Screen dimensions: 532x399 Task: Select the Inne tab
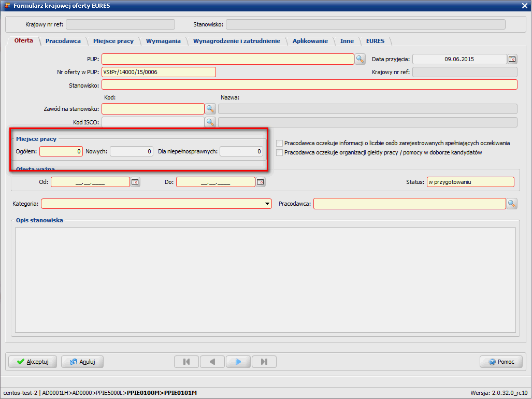pyautogui.click(x=347, y=41)
